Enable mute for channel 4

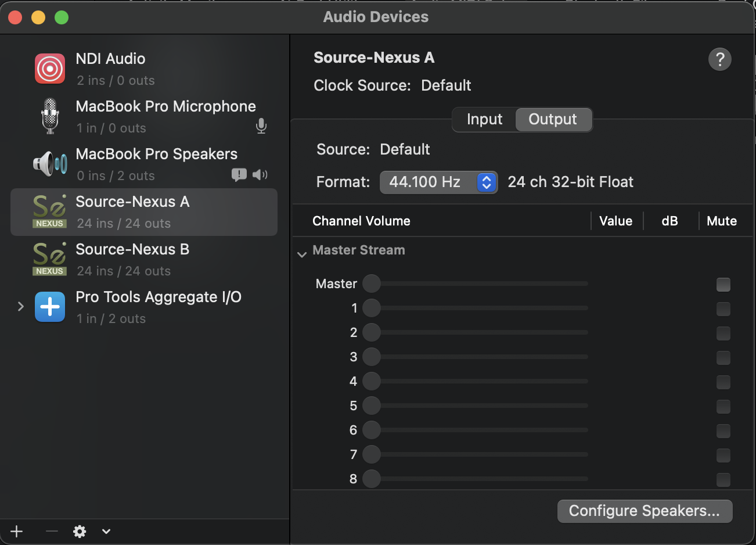tap(723, 382)
